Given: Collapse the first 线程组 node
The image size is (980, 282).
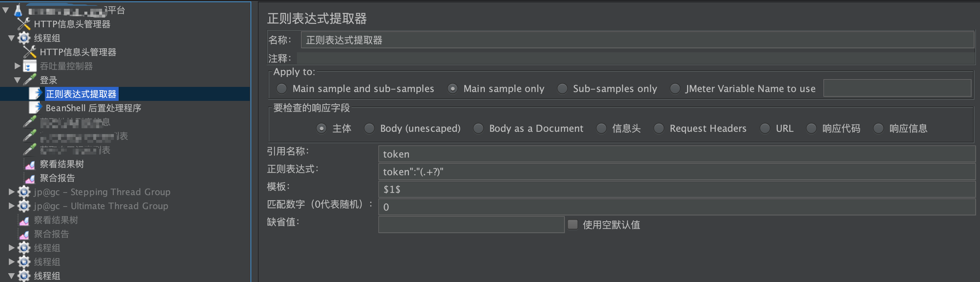Looking at the screenshot, I should pyautogui.click(x=11, y=38).
